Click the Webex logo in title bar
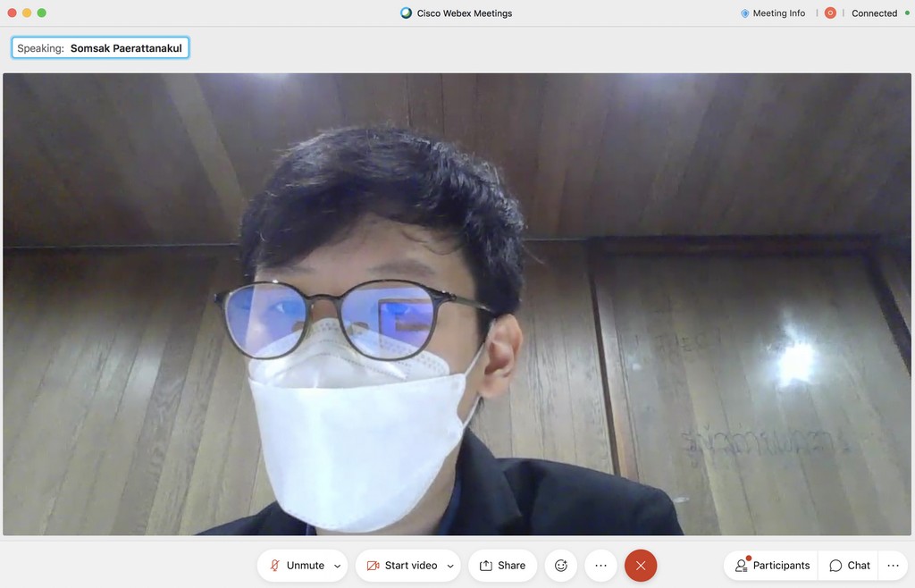Screen dimensions: 915x588 pyautogui.click(x=407, y=13)
